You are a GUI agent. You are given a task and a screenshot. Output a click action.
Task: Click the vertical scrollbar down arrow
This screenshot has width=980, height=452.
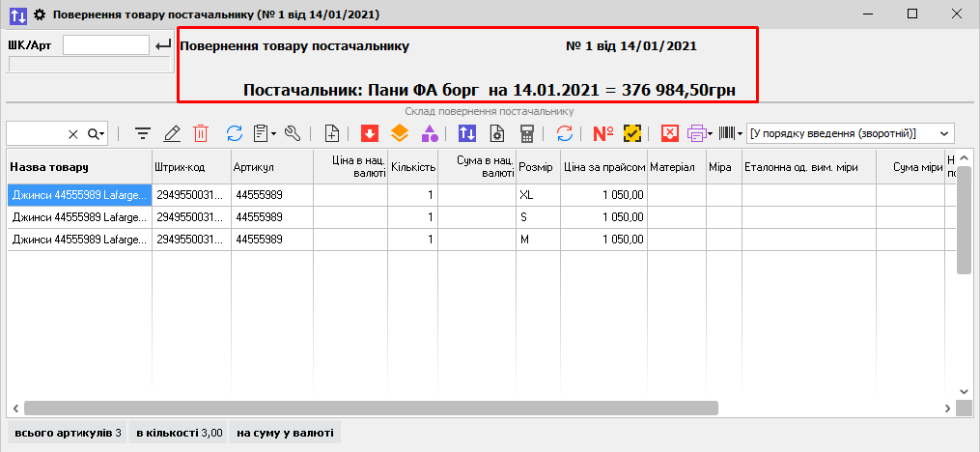point(964,391)
